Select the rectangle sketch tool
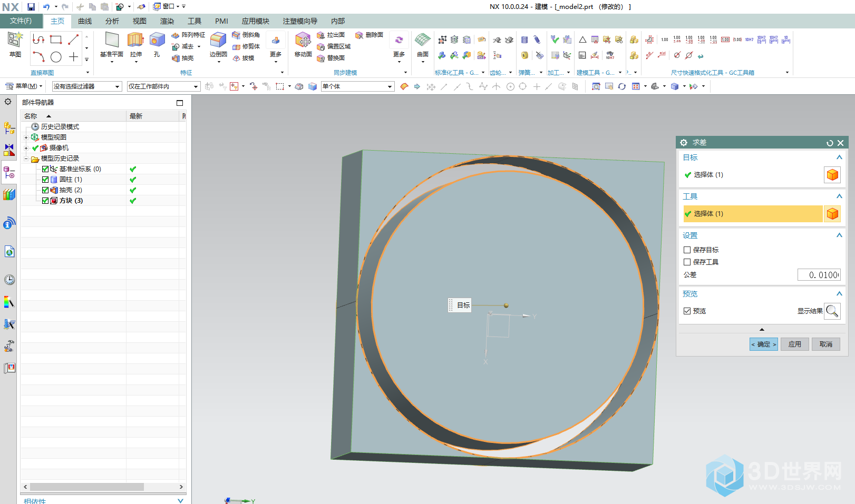 point(56,39)
